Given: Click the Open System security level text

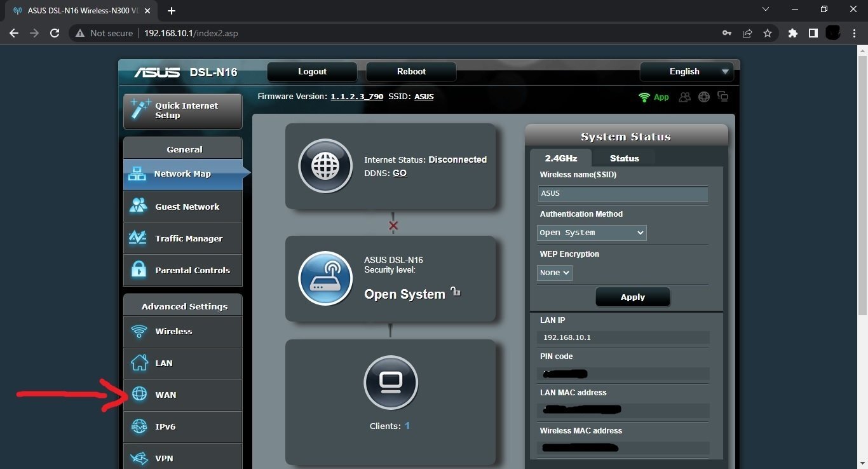Looking at the screenshot, I should [x=405, y=294].
